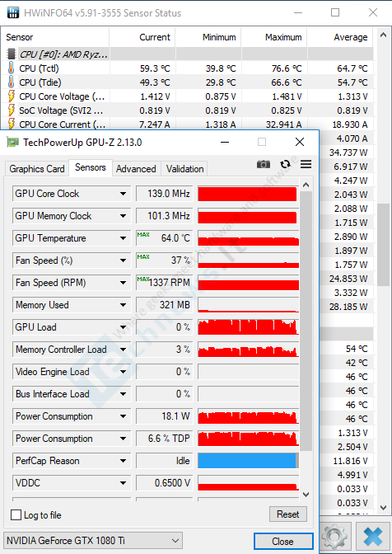
Task: Click the Minimum column header in HWiNFO64
Action: pyautogui.click(x=208, y=37)
